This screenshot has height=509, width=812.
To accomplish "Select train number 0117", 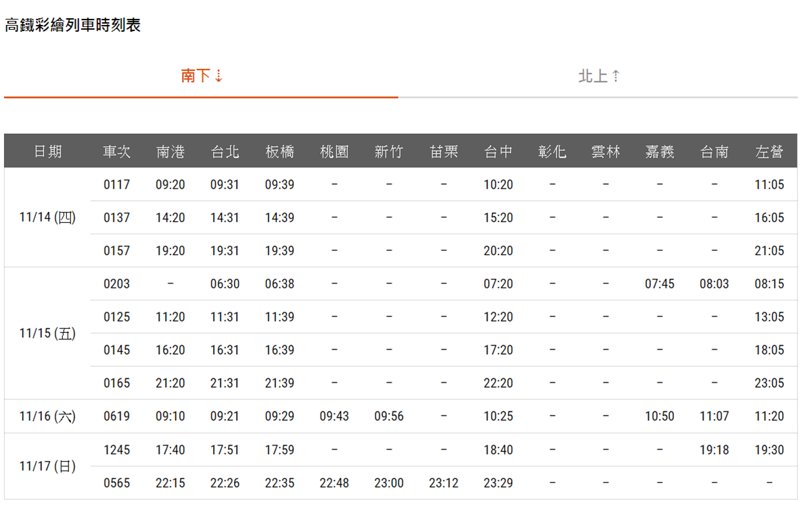I will (x=116, y=184).
